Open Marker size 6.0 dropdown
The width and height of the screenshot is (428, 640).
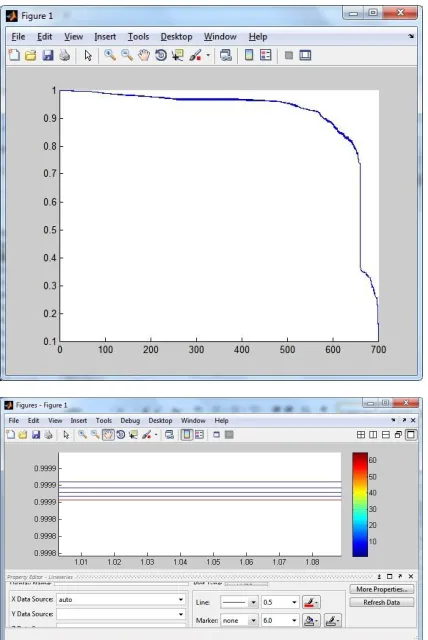point(294,620)
